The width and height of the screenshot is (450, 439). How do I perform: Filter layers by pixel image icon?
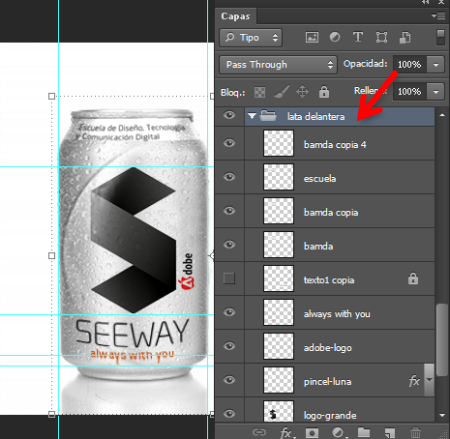click(x=312, y=37)
